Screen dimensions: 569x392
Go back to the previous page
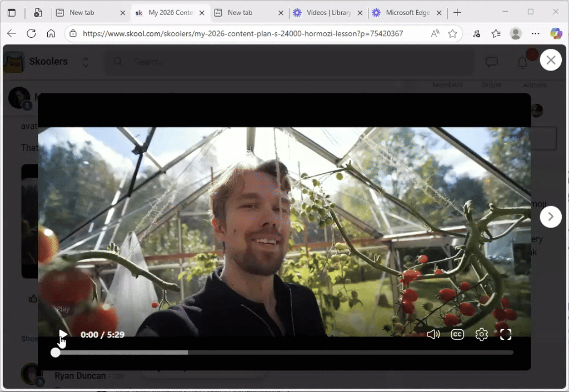[12, 33]
